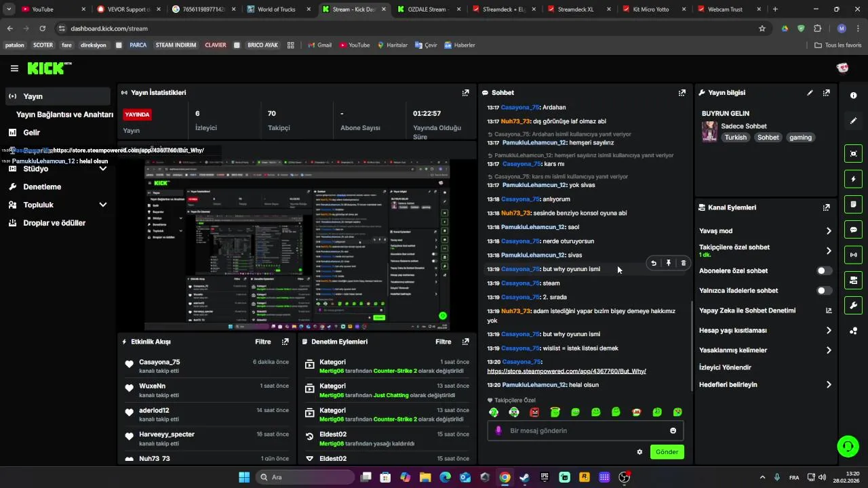Toggle the lightning activity widget icon
The height and width of the screenshot is (488, 868).
[853, 179]
